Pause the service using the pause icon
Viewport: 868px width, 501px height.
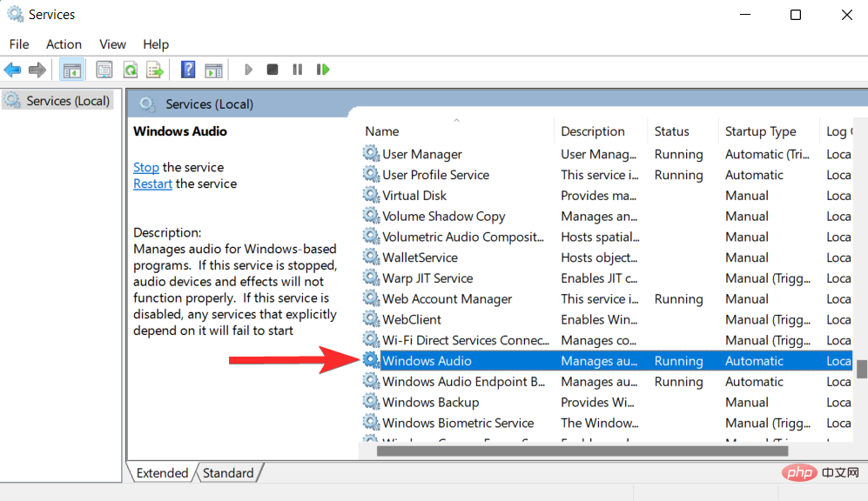click(297, 69)
